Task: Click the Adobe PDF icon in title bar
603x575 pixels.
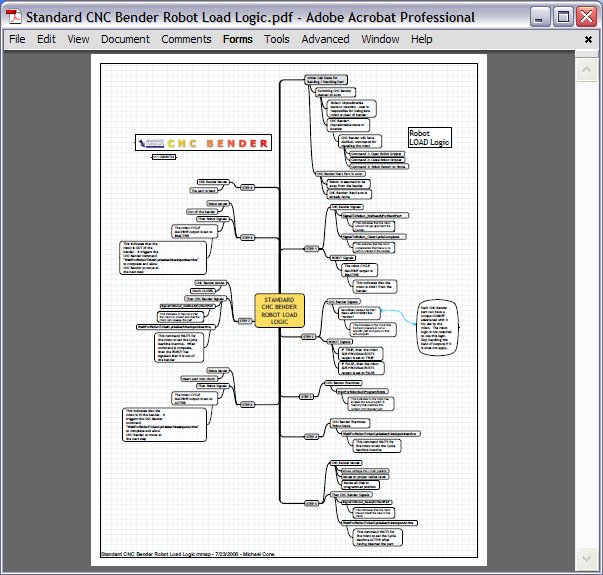Action: coord(15,16)
